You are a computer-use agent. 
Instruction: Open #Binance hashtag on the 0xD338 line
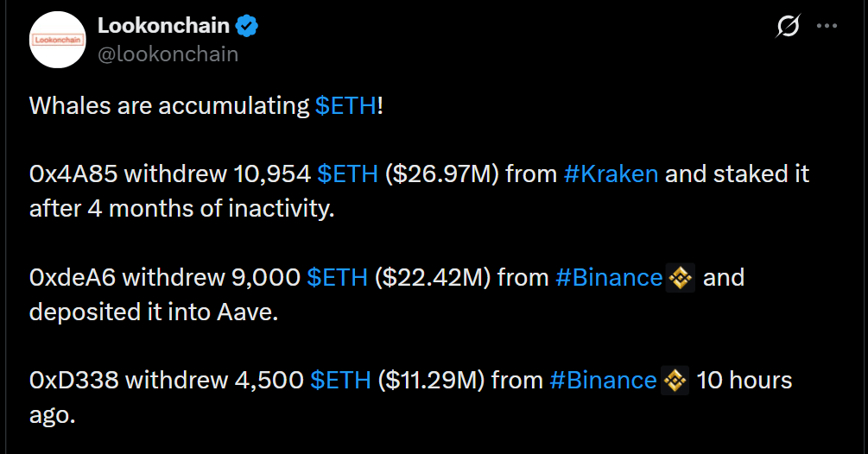[x=603, y=380]
